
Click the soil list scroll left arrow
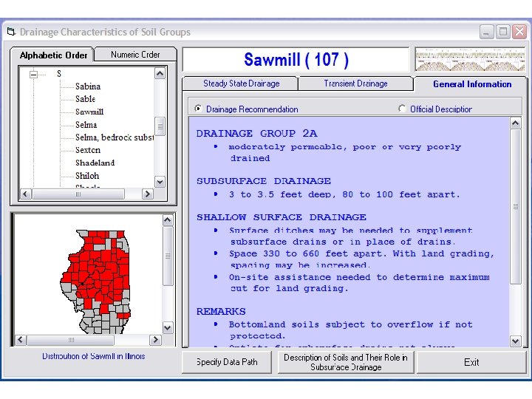tap(26, 194)
